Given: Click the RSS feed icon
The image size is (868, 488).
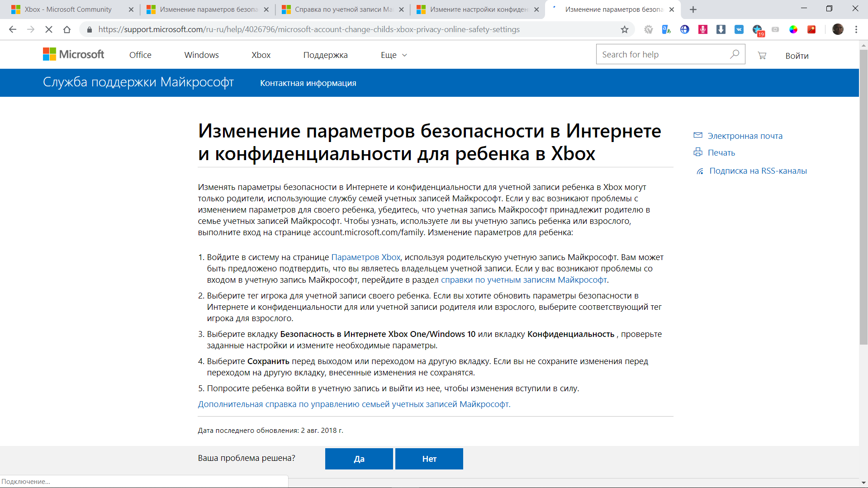Looking at the screenshot, I should 700,171.
